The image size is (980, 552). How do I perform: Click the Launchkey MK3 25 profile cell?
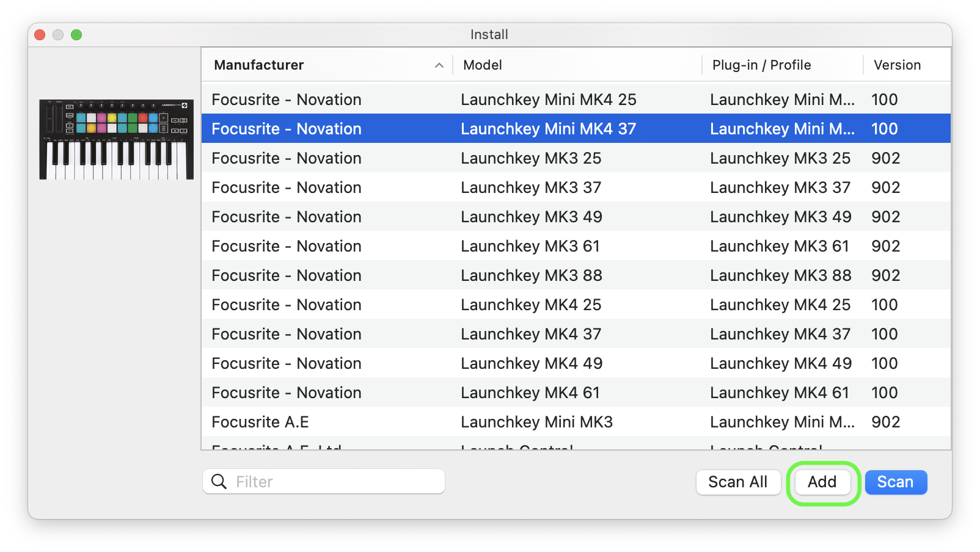(x=780, y=158)
